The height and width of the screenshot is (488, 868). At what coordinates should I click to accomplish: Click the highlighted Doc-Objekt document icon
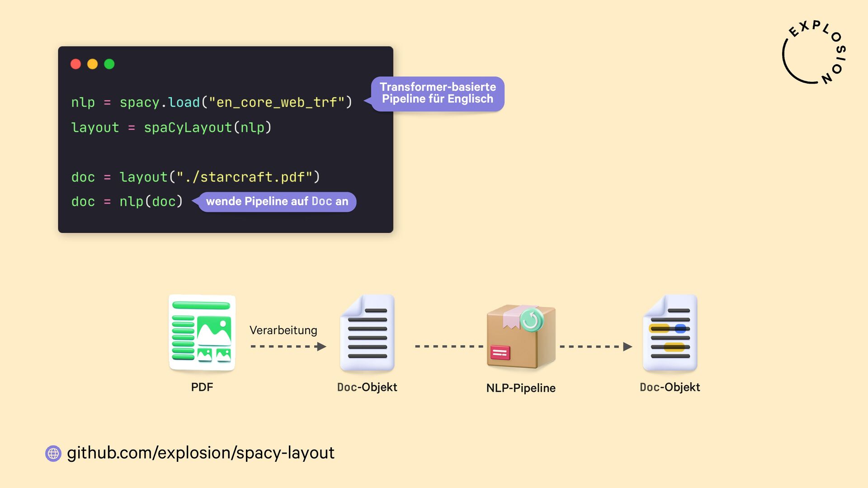click(x=670, y=333)
